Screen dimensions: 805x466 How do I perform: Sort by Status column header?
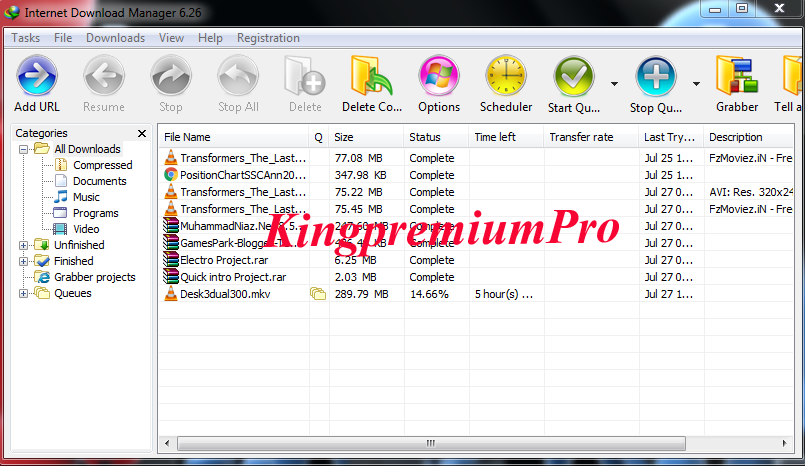click(x=436, y=137)
